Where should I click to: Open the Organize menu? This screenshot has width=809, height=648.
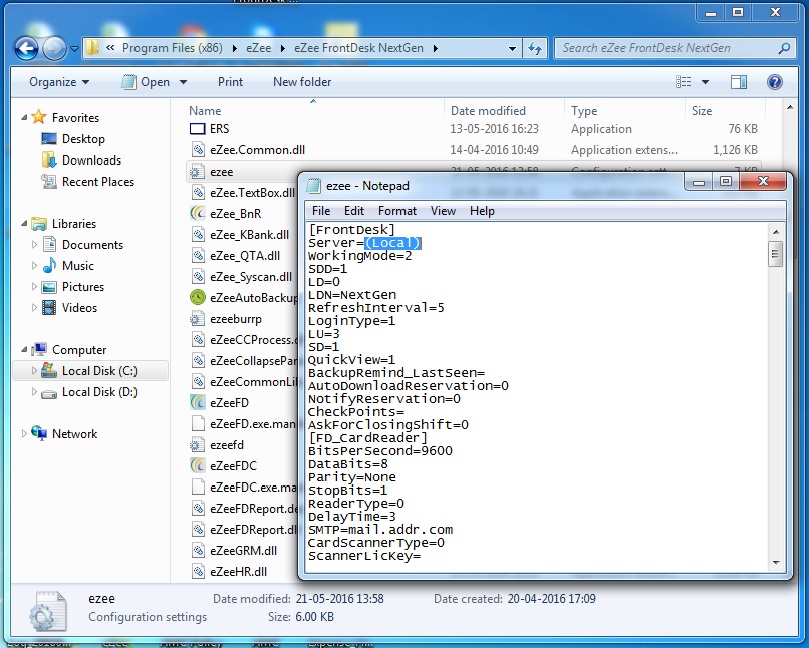coord(59,82)
